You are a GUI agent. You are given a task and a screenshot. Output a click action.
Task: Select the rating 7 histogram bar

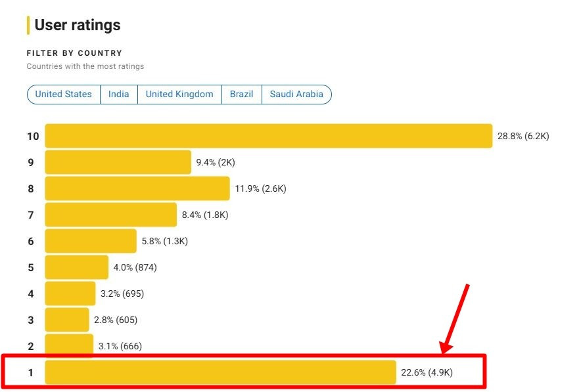pos(110,215)
